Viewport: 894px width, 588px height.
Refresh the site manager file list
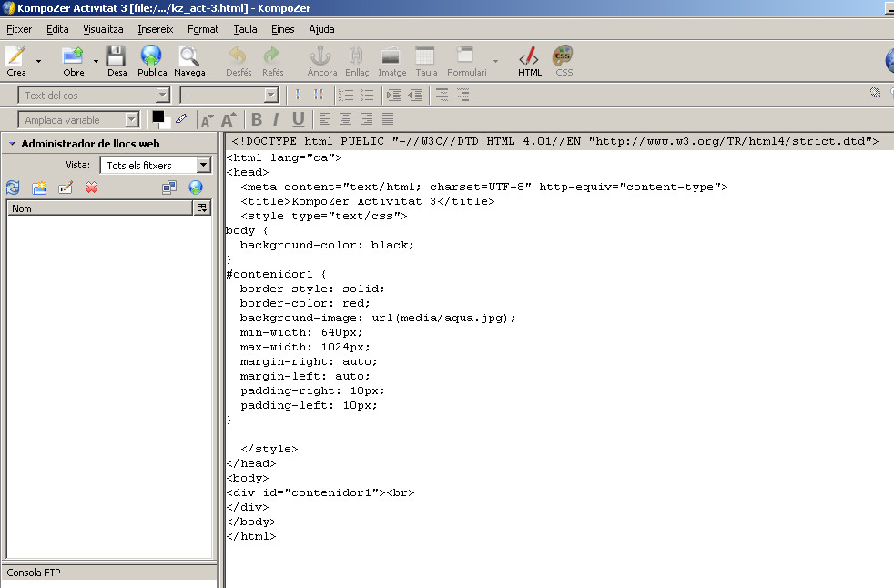(13, 188)
